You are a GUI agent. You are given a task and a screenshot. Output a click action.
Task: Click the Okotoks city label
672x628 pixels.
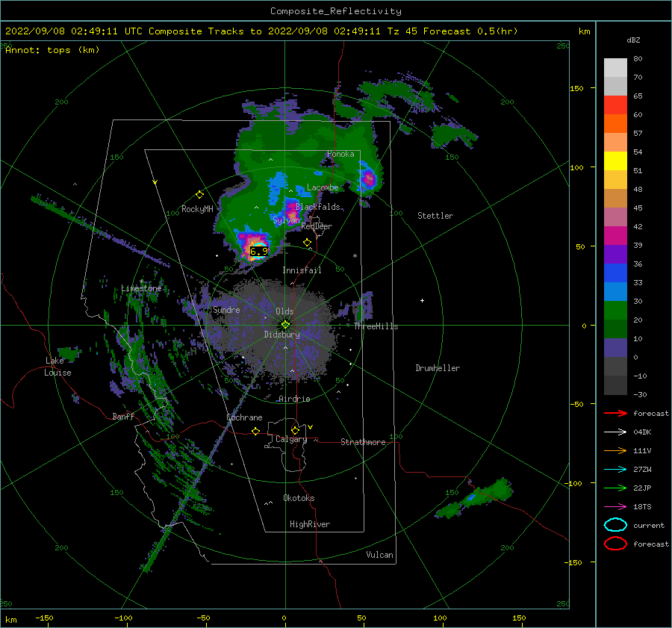point(299,497)
